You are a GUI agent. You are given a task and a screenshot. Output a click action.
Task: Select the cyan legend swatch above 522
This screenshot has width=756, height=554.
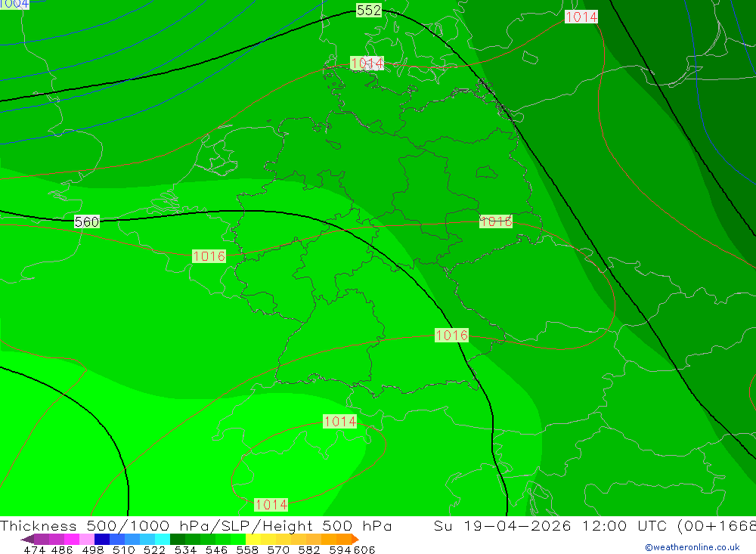coord(162,539)
